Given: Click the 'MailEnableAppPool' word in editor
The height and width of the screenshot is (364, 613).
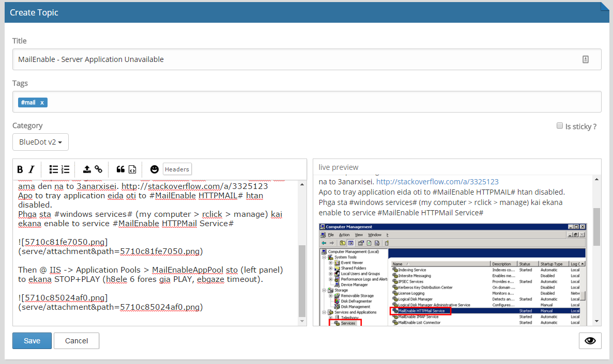Looking at the screenshot, I should (x=188, y=270).
